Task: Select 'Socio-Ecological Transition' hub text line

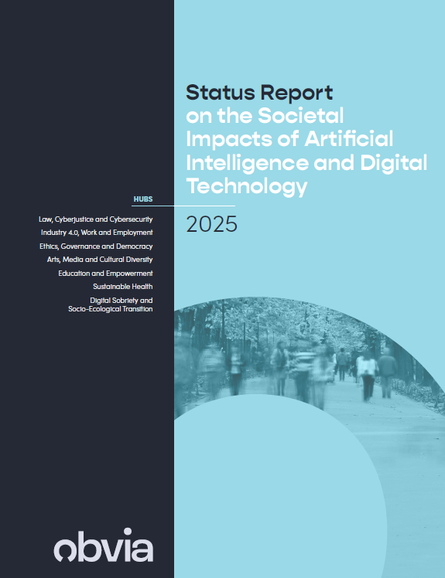Action: click(x=110, y=309)
